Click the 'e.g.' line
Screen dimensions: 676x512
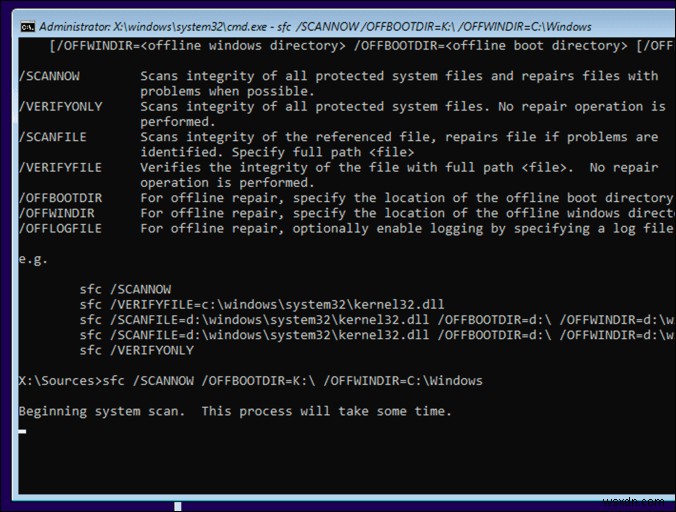(33, 259)
